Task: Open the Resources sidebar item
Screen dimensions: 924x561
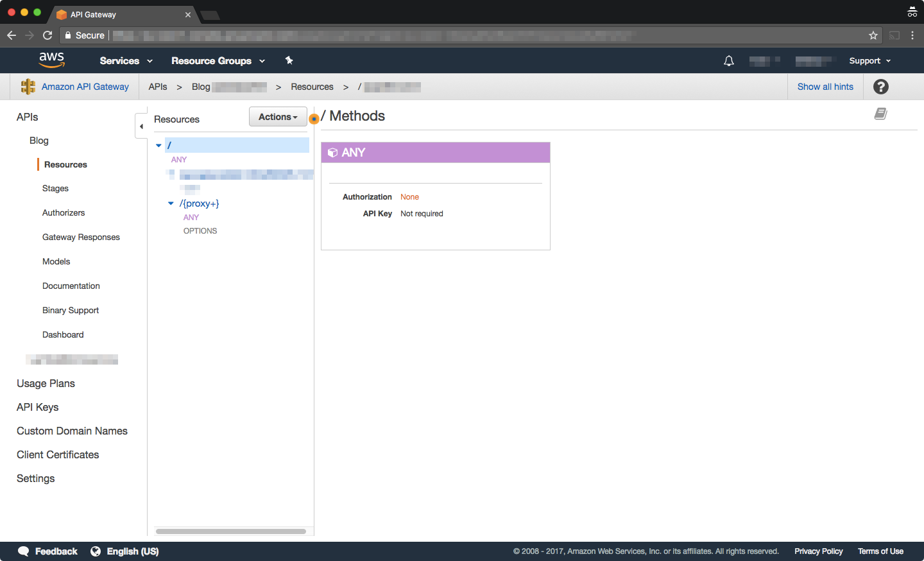Action: point(65,165)
